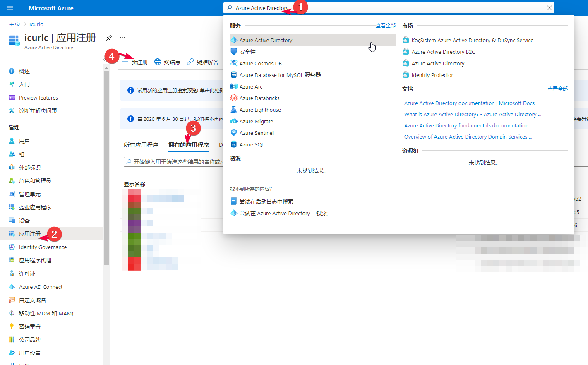Viewport: 588px width, 365px height.
Task: Open What is Azure Active Directory link
Action: click(473, 114)
